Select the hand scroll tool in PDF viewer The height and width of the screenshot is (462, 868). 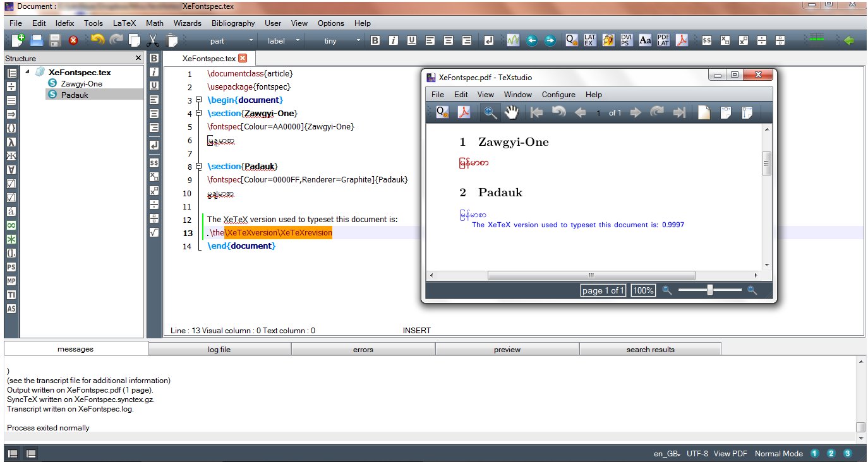511,112
